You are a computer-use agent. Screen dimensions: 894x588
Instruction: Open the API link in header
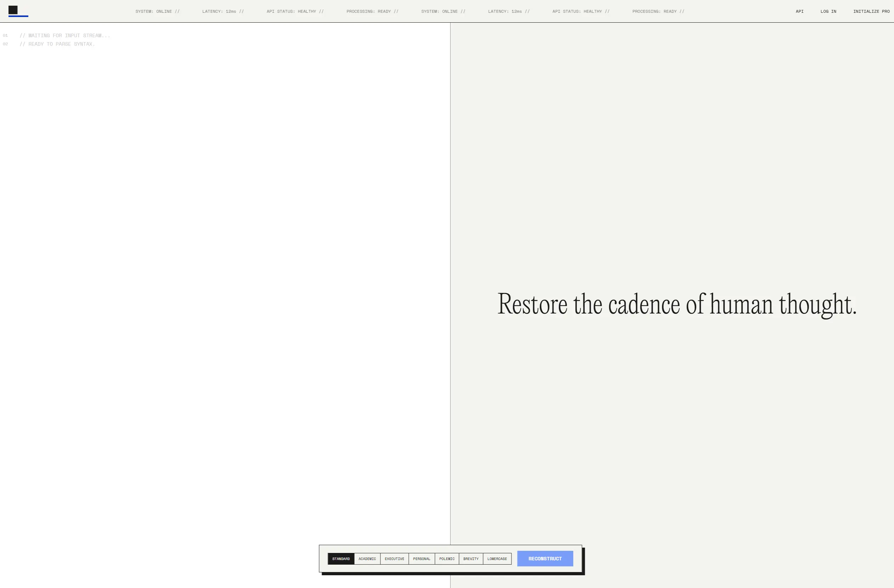click(x=799, y=11)
